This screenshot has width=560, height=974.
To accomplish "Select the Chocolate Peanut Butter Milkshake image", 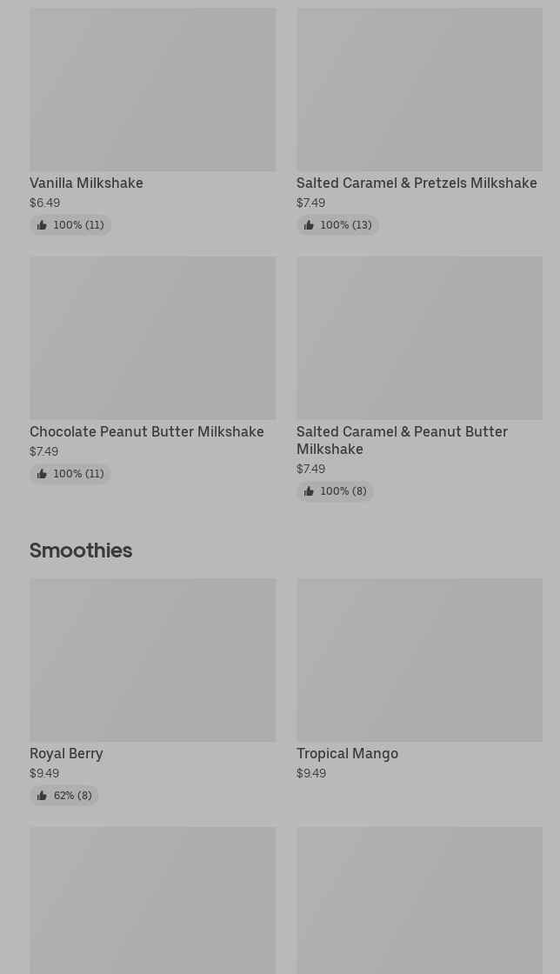I will coord(152,337).
